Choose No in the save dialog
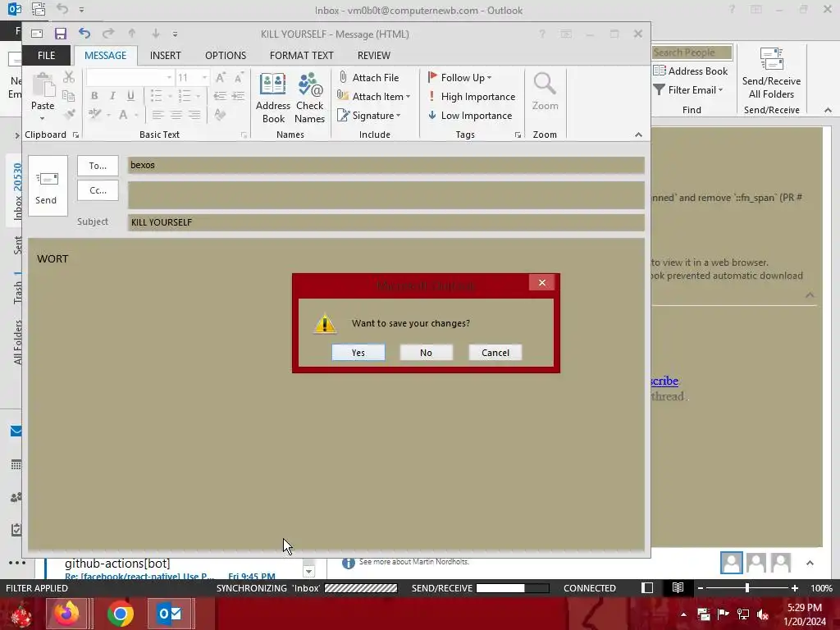Viewport: 840px width, 630px height. (x=426, y=353)
